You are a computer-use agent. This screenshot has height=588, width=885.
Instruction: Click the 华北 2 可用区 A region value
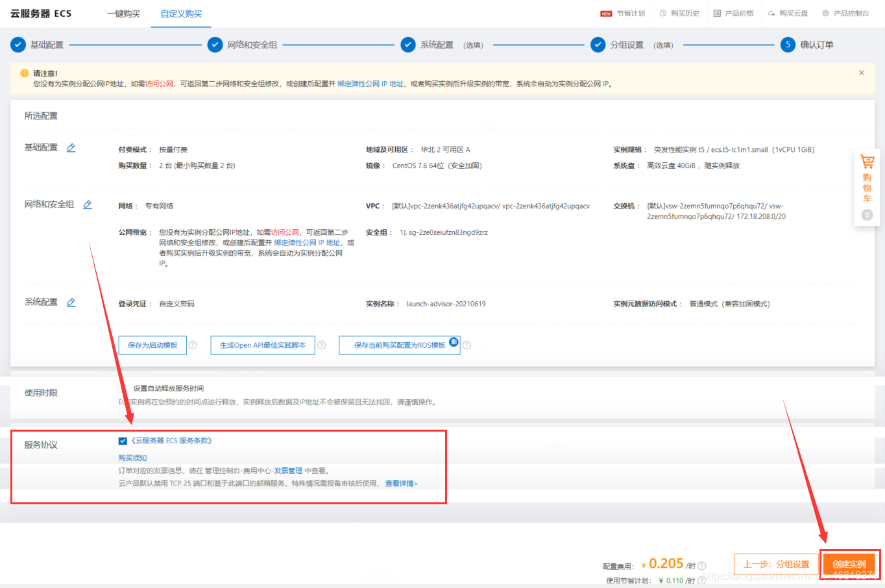[x=446, y=149]
